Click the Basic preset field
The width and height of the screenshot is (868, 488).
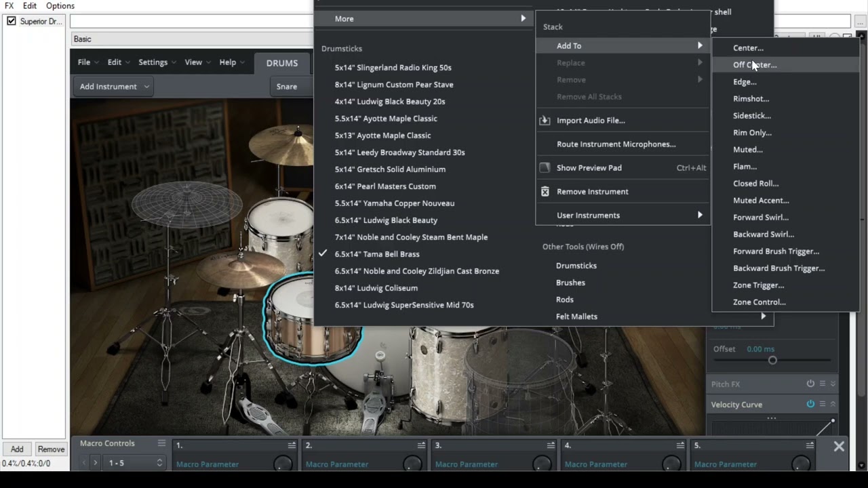click(x=193, y=39)
